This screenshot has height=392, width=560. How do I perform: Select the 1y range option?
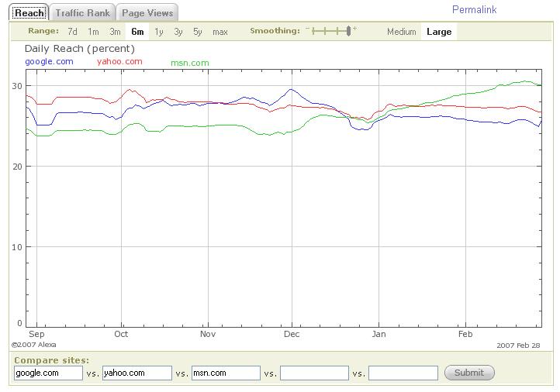tap(159, 32)
